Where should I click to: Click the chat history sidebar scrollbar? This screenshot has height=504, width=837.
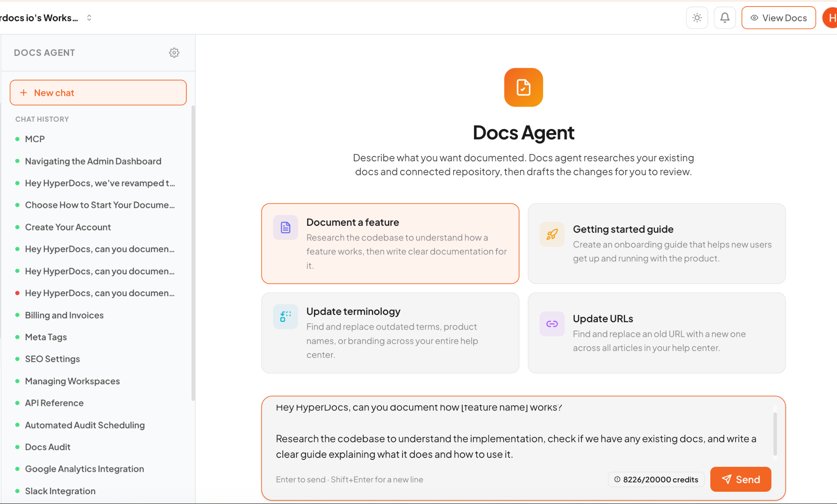point(193,253)
